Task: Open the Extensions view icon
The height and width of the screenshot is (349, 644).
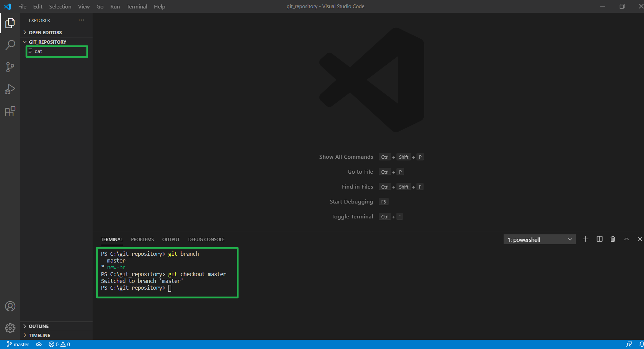Action: tap(10, 111)
